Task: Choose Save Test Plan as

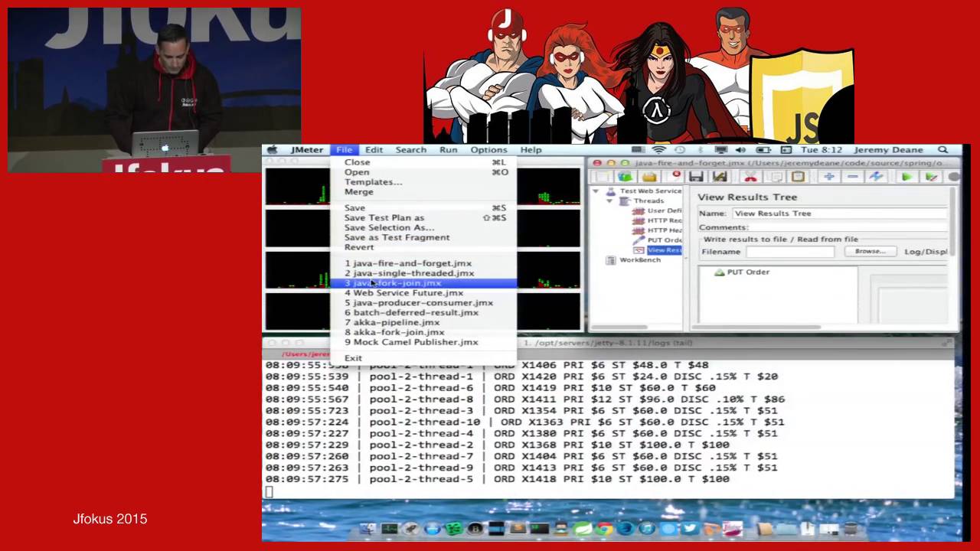Action: (423, 218)
